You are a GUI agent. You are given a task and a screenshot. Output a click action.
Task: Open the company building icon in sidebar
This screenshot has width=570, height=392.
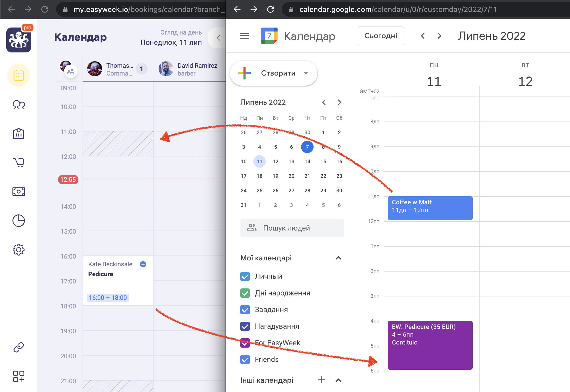click(x=19, y=133)
